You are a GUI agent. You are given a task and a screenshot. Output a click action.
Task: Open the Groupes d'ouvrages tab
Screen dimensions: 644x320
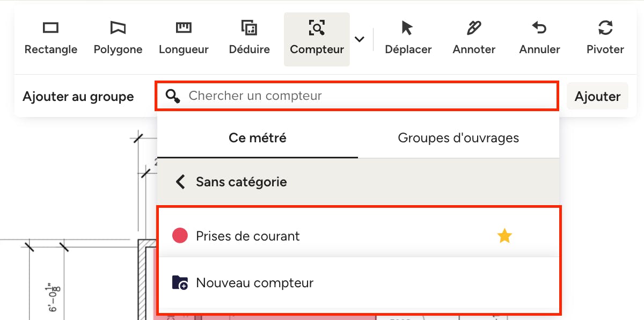(x=458, y=138)
